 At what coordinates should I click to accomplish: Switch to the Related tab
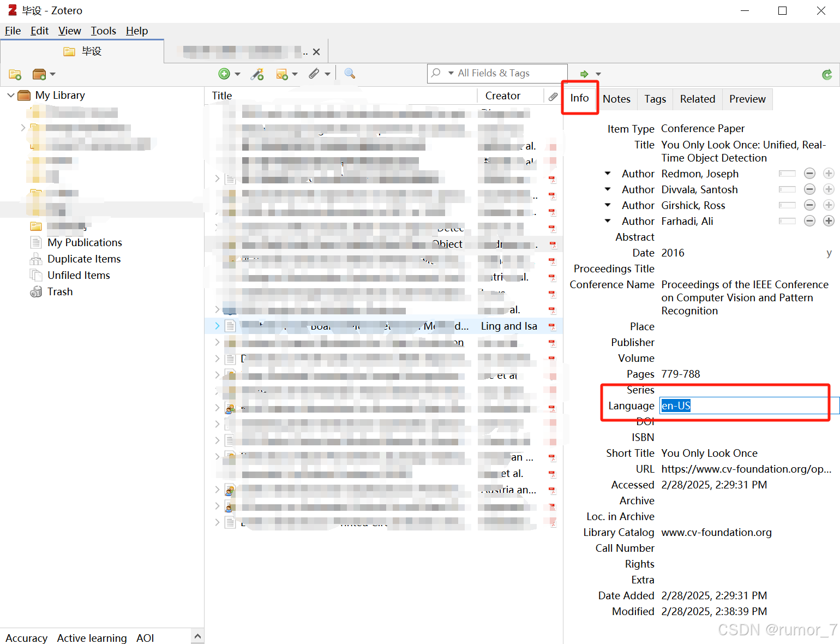698,99
